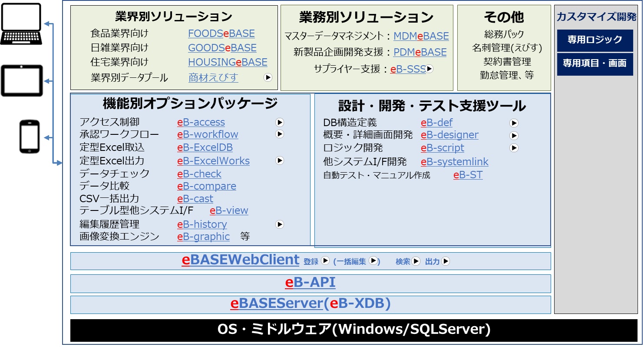
Task: Click the eB-API link
Action: point(310,283)
